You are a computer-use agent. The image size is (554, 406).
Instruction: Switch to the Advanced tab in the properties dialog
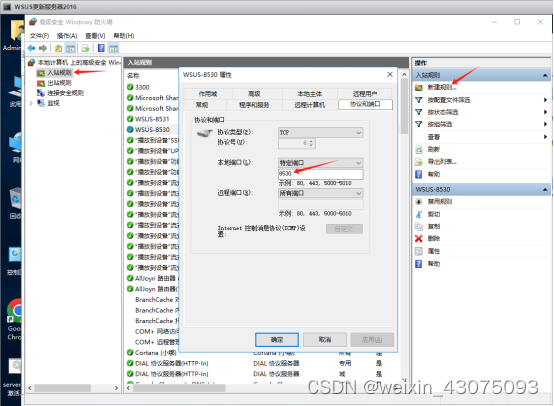(254, 94)
